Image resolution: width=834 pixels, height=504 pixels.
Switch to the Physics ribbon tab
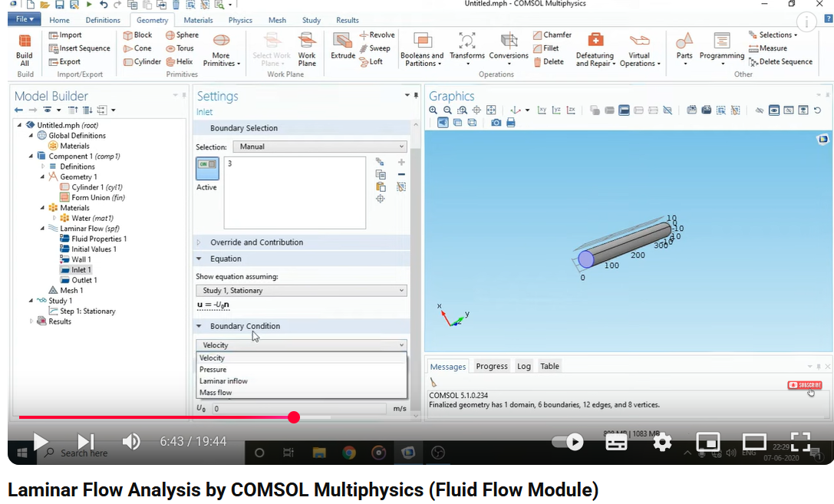[239, 20]
